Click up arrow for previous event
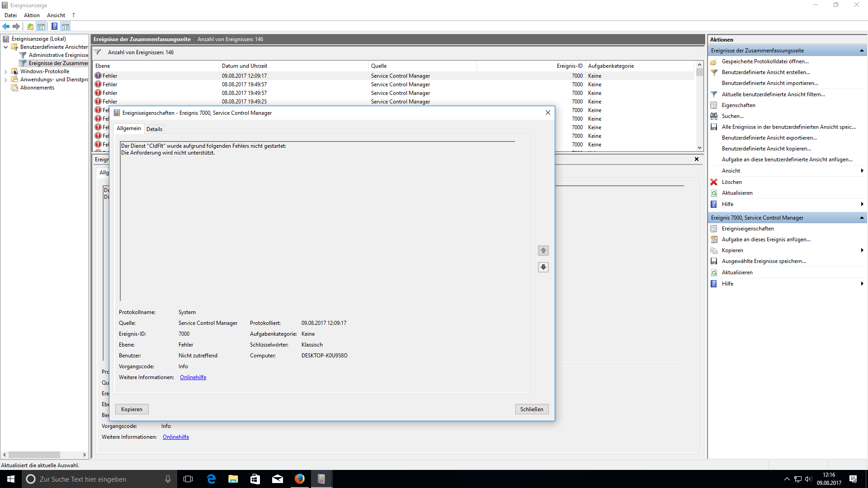 543,250
